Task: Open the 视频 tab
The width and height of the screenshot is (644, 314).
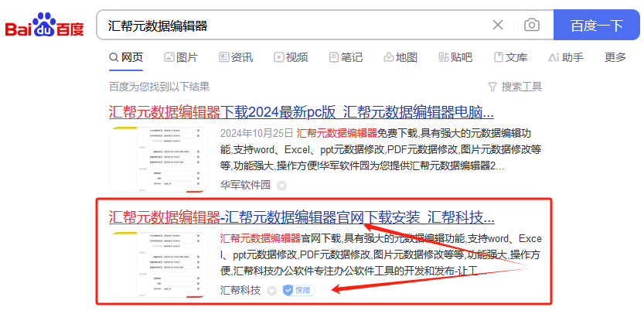Action: 291,57
